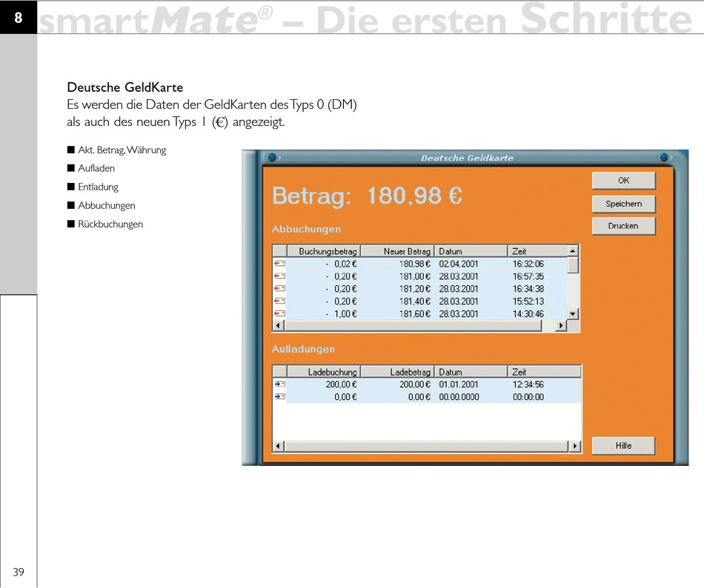Select the '- 0,02 €' booking amount cell
Image resolution: width=704 pixels, height=588 pixels.
(x=341, y=264)
